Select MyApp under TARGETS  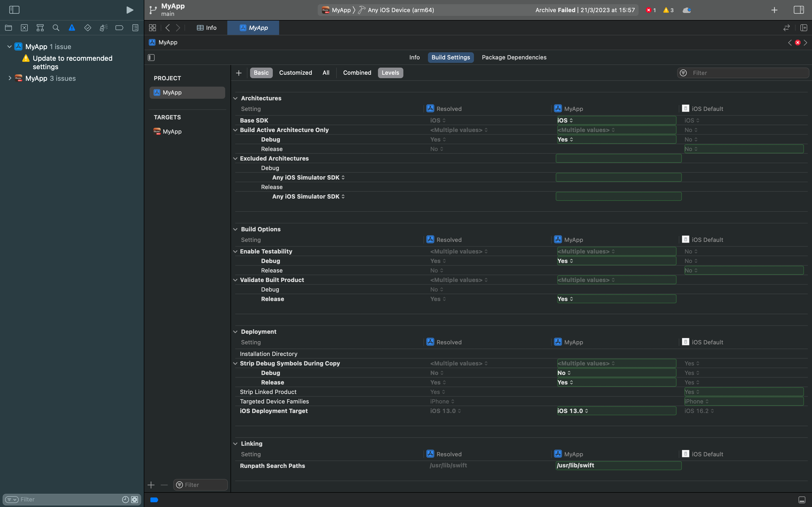[x=172, y=132]
